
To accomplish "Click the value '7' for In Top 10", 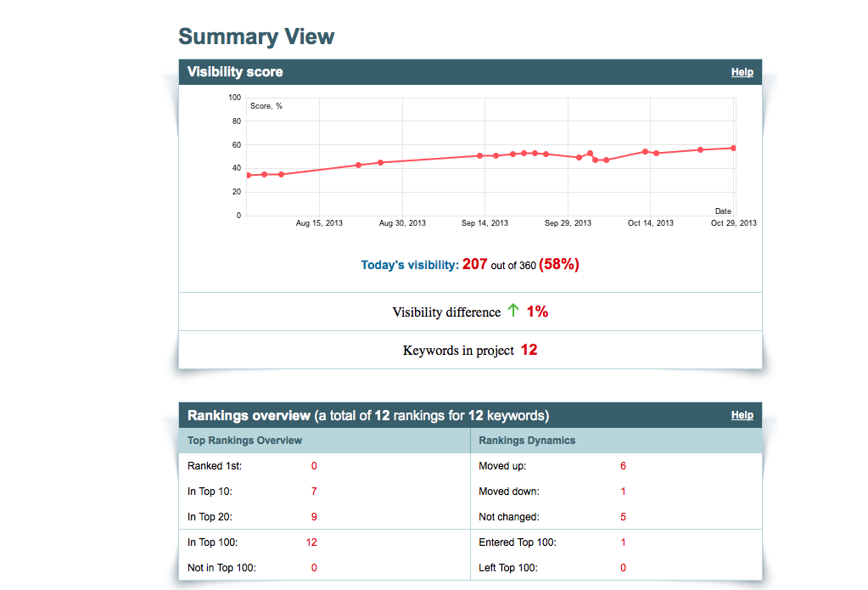I will [314, 492].
